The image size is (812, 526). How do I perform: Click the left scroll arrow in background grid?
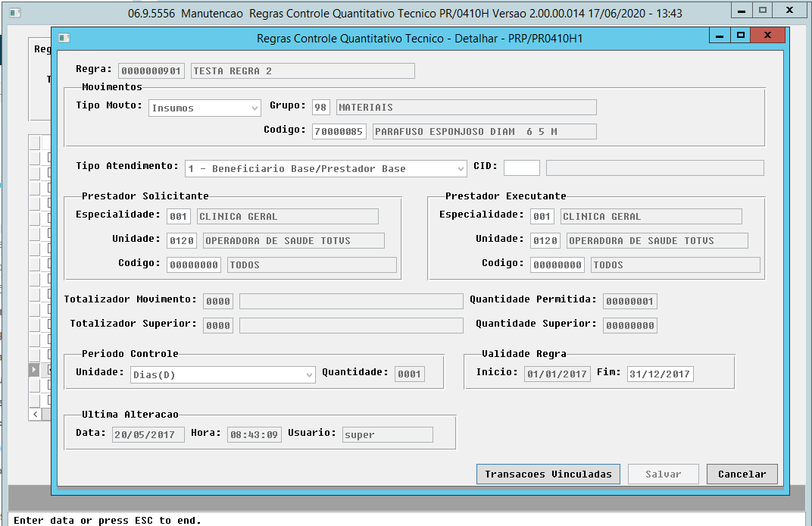[x=35, y=414]
